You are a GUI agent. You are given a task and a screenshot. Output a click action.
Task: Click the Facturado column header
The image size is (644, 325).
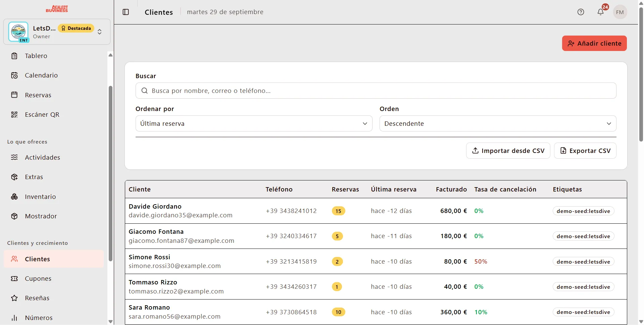pos(451,189)
